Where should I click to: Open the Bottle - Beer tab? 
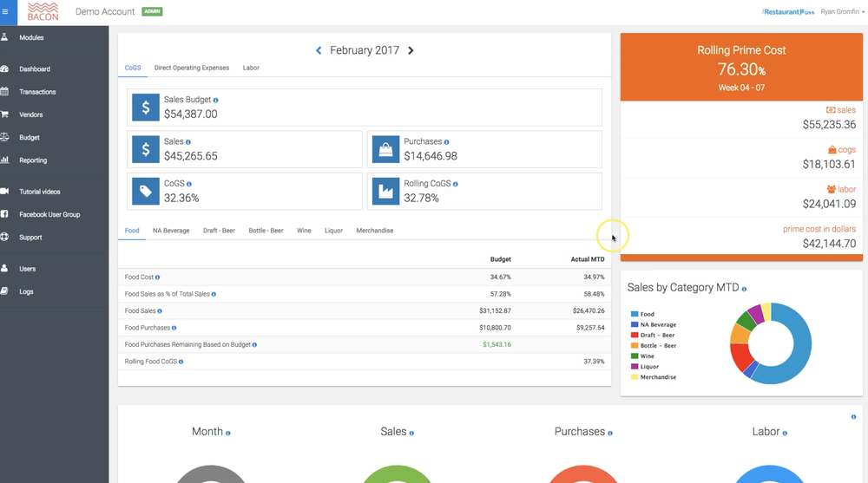pyautogui.click(x=266, y=230)
